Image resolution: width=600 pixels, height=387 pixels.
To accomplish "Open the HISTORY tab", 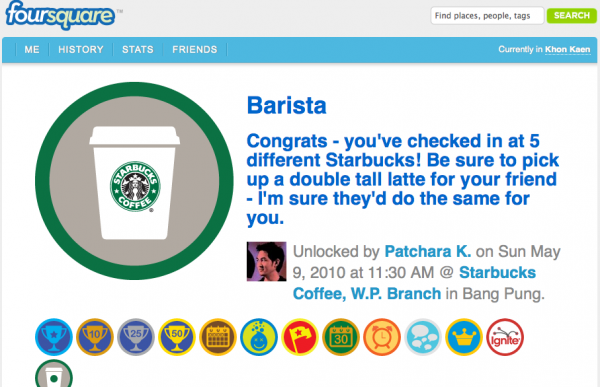I will point(81,49).
